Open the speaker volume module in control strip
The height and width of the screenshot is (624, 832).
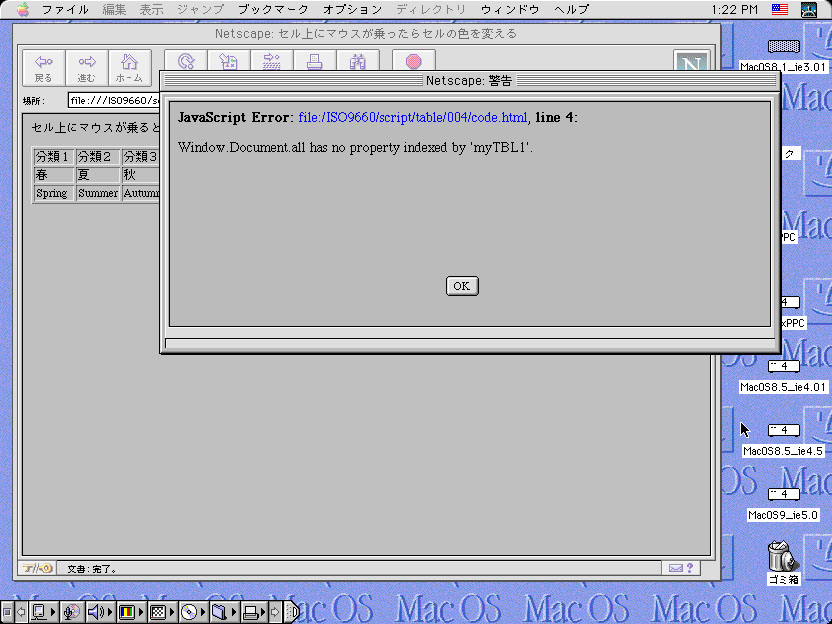[x=100, y=612]
